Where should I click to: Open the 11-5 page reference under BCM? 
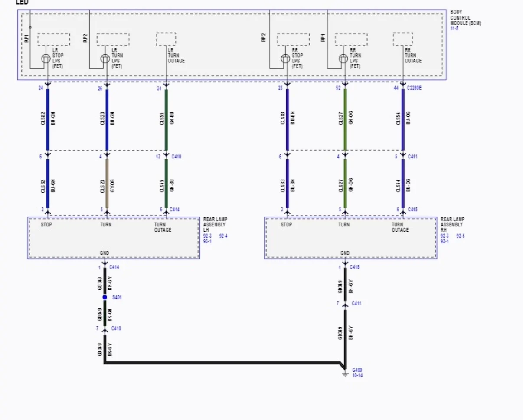click(x=454, y=28)
